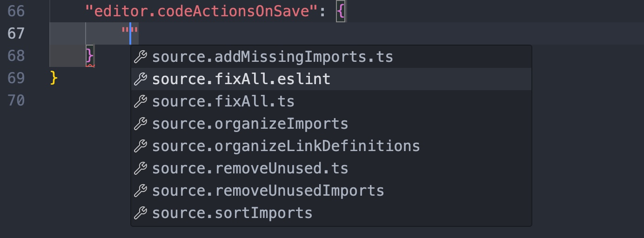
Task: Click wrench icon beside source.sortImports
Action: point(141,213)
